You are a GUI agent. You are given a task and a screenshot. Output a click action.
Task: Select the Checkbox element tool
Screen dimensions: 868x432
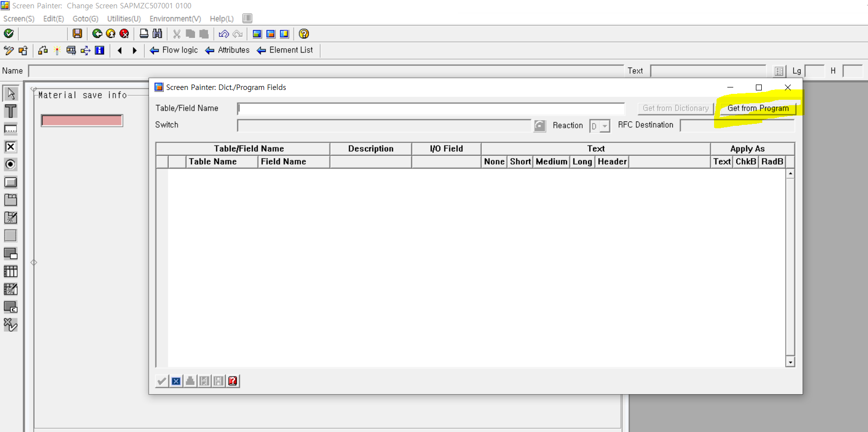click(x=10, y=146)
